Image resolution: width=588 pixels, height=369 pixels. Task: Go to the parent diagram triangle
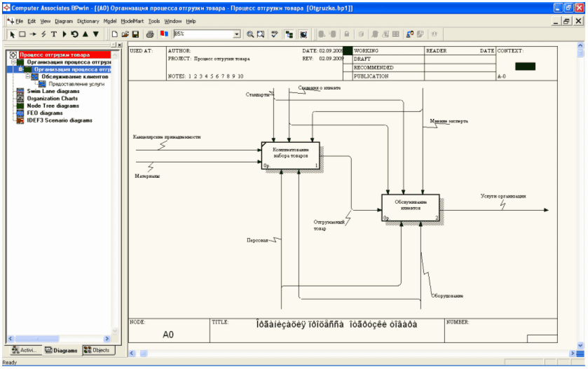[x=85, y=34]
